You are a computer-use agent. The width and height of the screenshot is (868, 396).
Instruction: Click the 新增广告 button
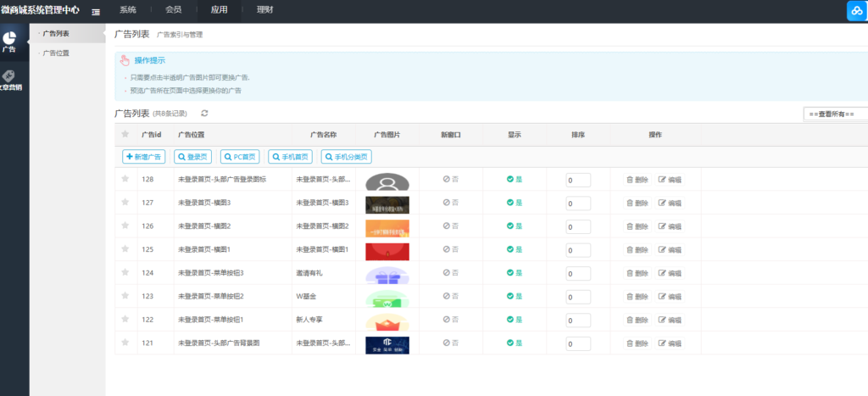[143, 157]
